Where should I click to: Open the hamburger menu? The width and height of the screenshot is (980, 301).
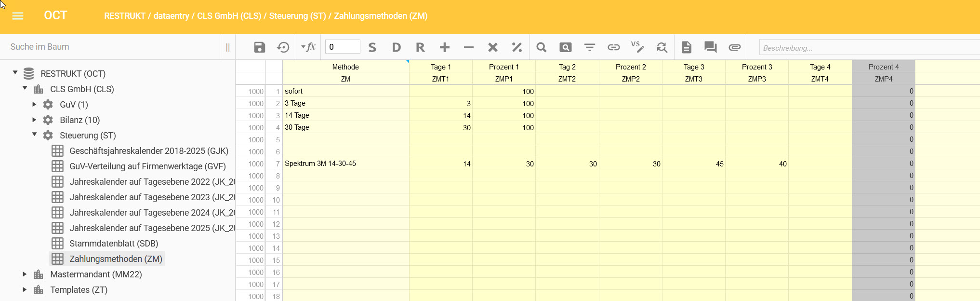coord(18,16)
